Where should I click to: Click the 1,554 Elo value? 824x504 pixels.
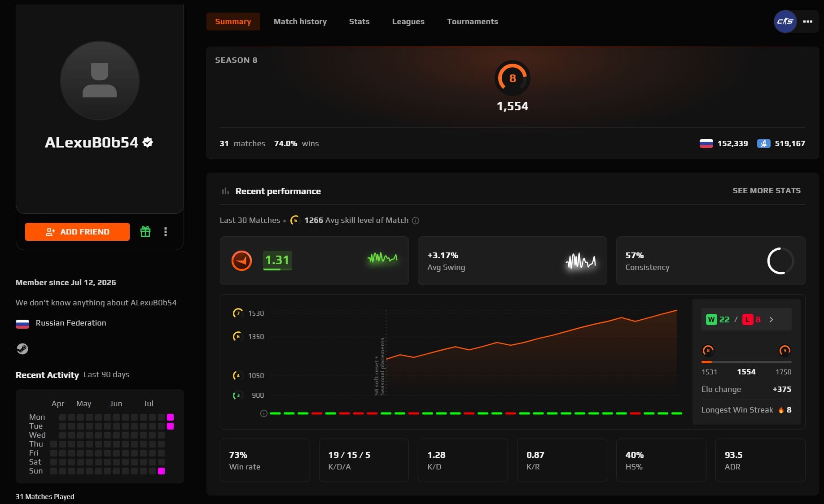[x=513, y=106]
